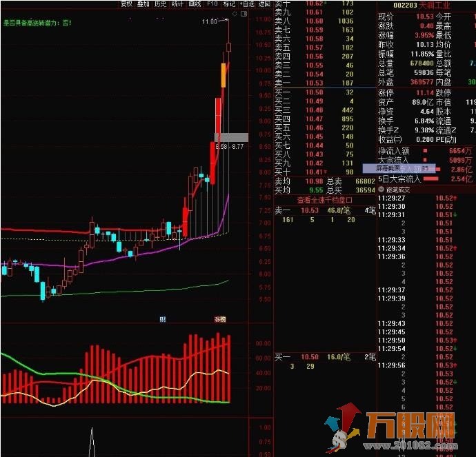Viewport: 476px width, 457px height.
Task: Click the 卖均 value 10.98
Action: [x=314, y=181]
